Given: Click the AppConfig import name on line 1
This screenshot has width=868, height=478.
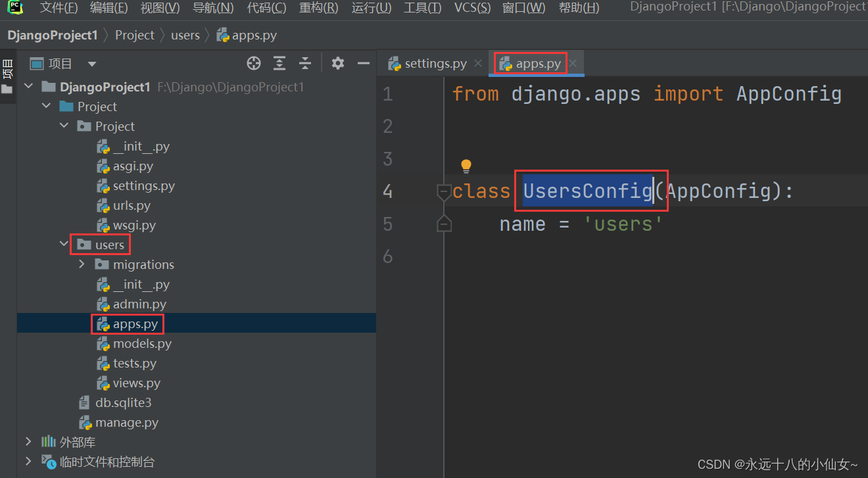Looking at the screenshot, I should [789, 94].
